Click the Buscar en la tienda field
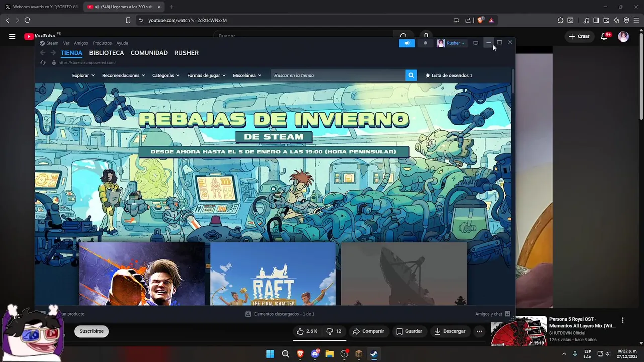The image size is (644, 362). coord(338,75)
